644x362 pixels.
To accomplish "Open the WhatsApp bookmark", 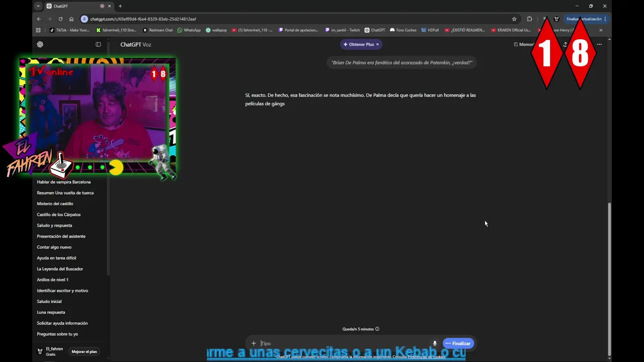I will click(x=189, y=30).
